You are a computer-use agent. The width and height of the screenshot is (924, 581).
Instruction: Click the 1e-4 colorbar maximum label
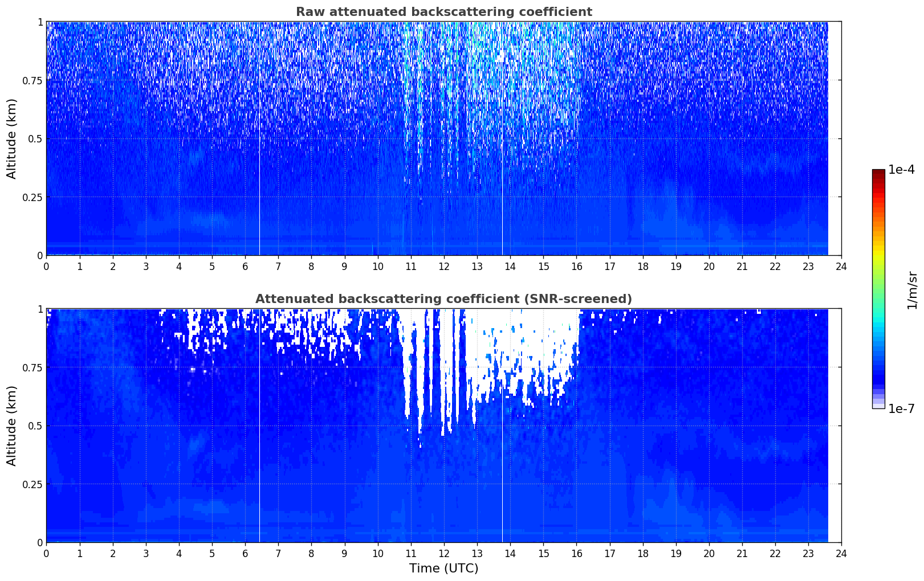pyautogui.click(x=901, y=170)
